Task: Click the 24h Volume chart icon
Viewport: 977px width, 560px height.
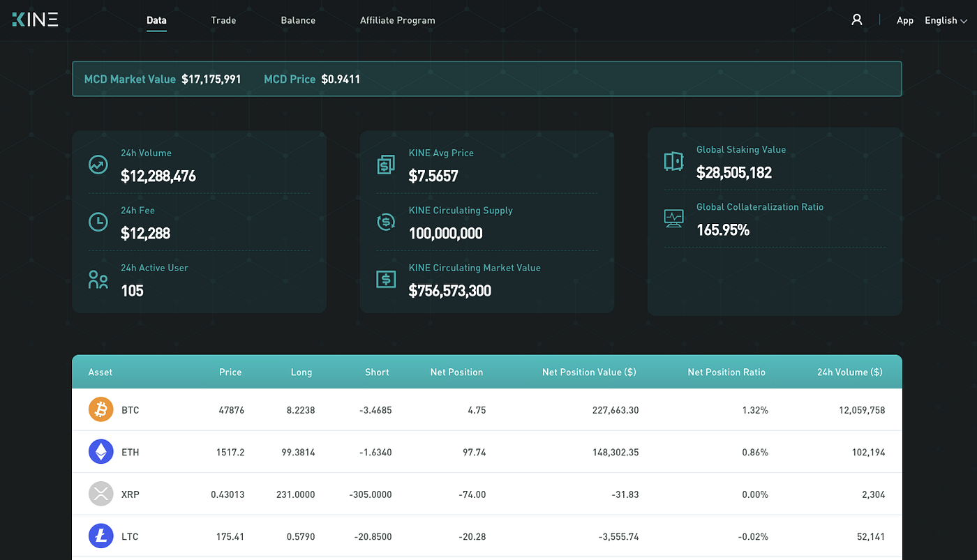Action: coord(98,165)
